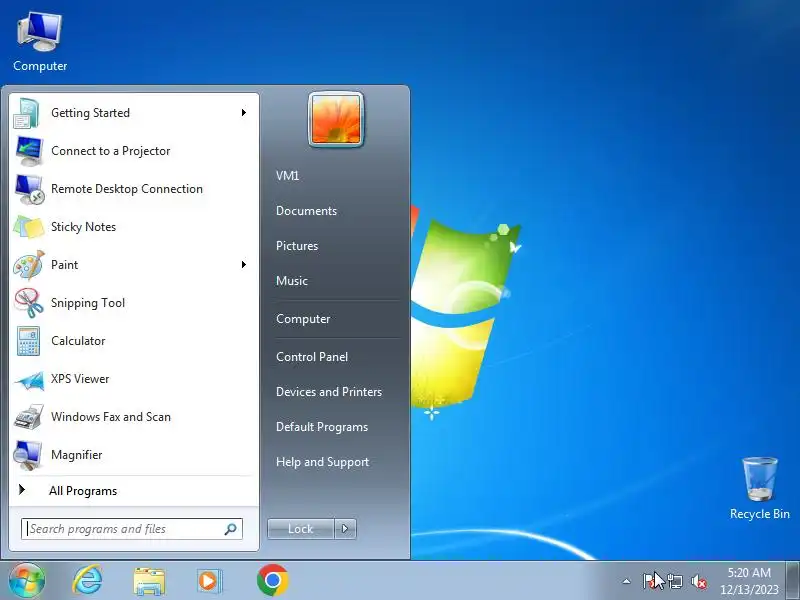Click the XPS Viewer label text
This screenshot has height=600, width=800.
coord(80,379)
